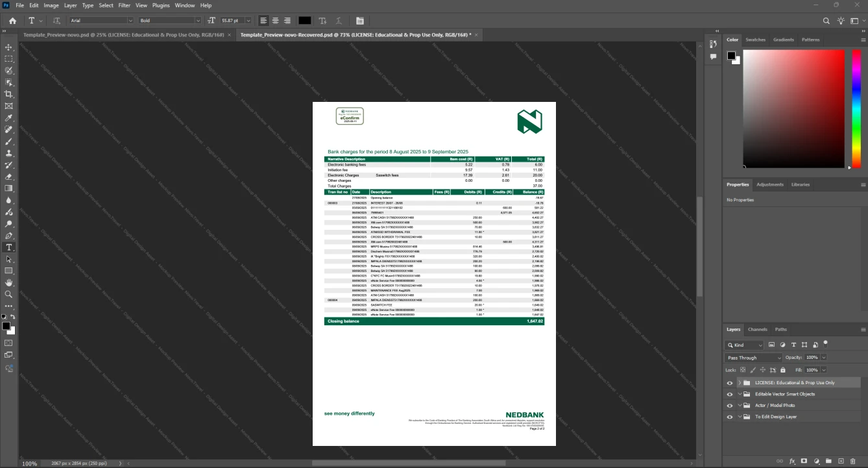Collapse the Actor / Model Photo group
The image size is (868, 468).
740,405
